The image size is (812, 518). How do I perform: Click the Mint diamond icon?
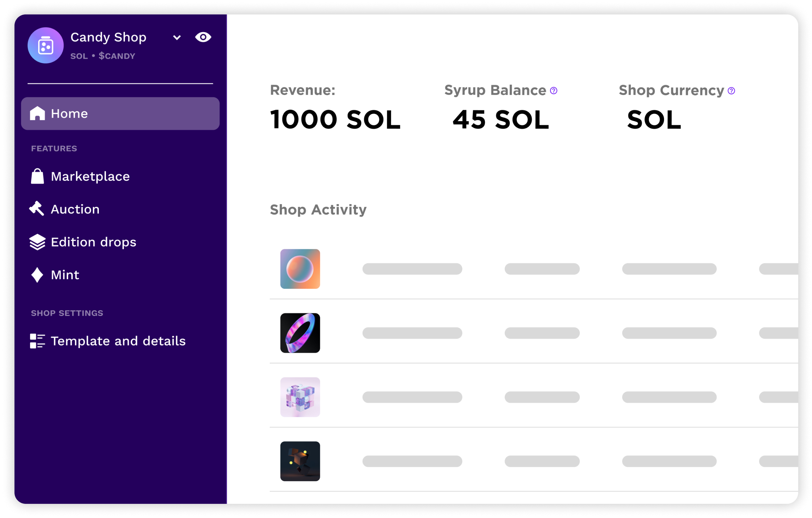pyautogui.click(x=37, y=275)
